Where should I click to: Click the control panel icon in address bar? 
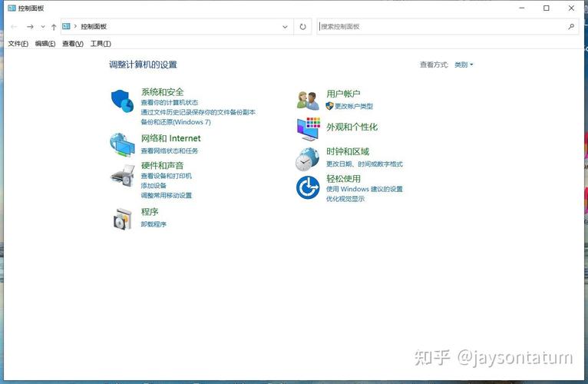[x=66, y=26]
